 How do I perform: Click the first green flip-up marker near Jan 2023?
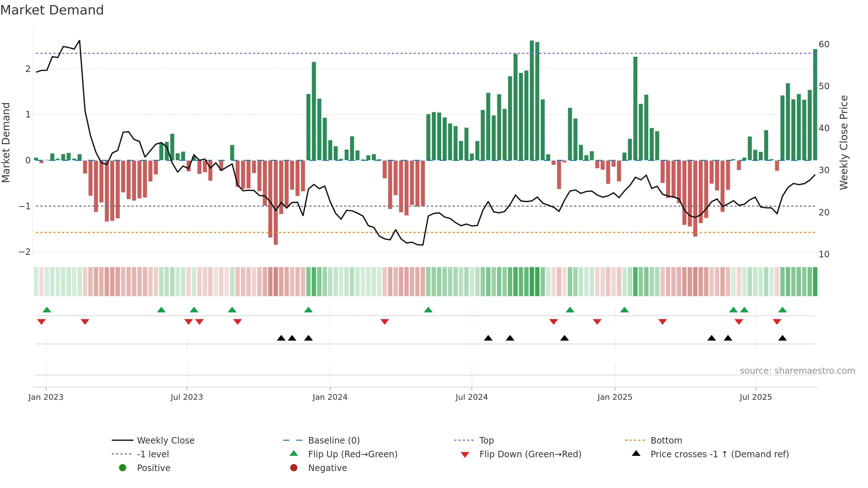47,310
